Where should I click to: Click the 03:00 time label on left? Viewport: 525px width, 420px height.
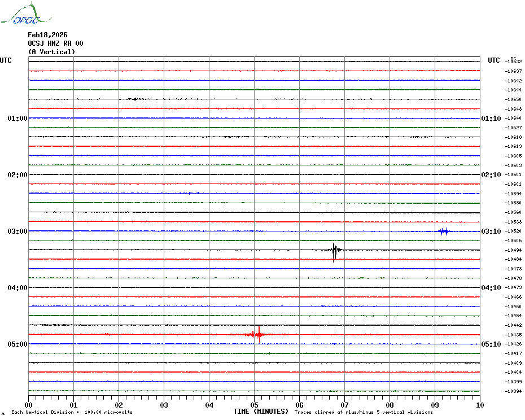click(x=17, y=231)
